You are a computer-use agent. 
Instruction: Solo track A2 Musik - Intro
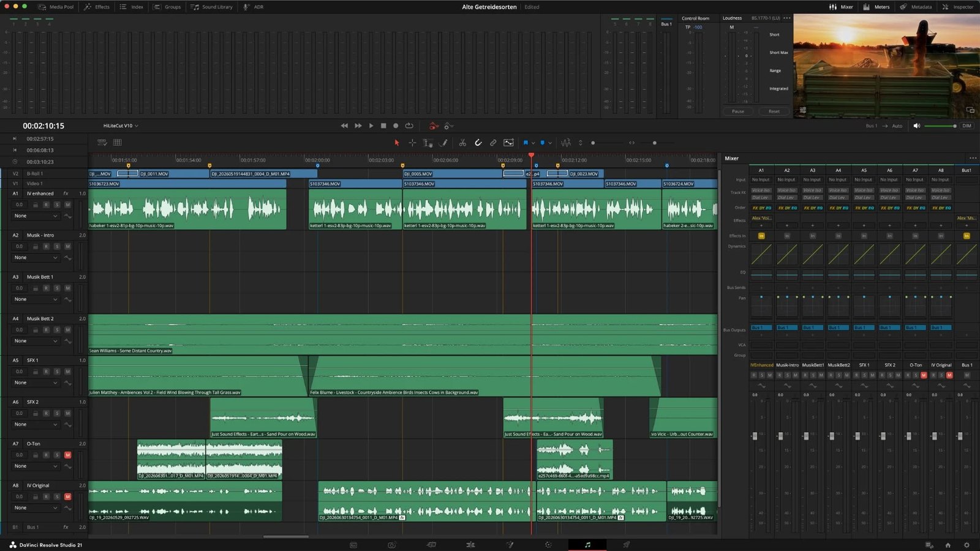(57, 246)
